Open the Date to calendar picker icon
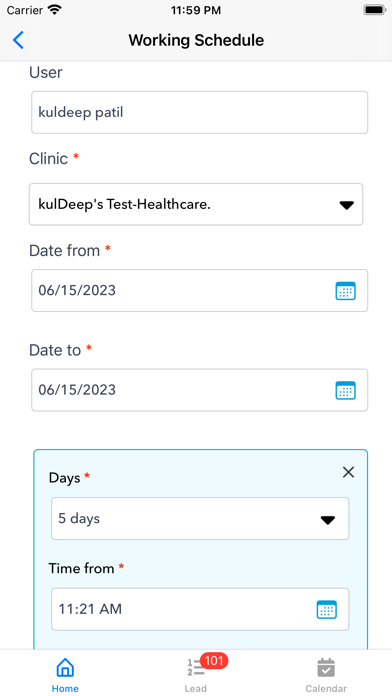Screen dimensions: 392x696 pos(345,390)
